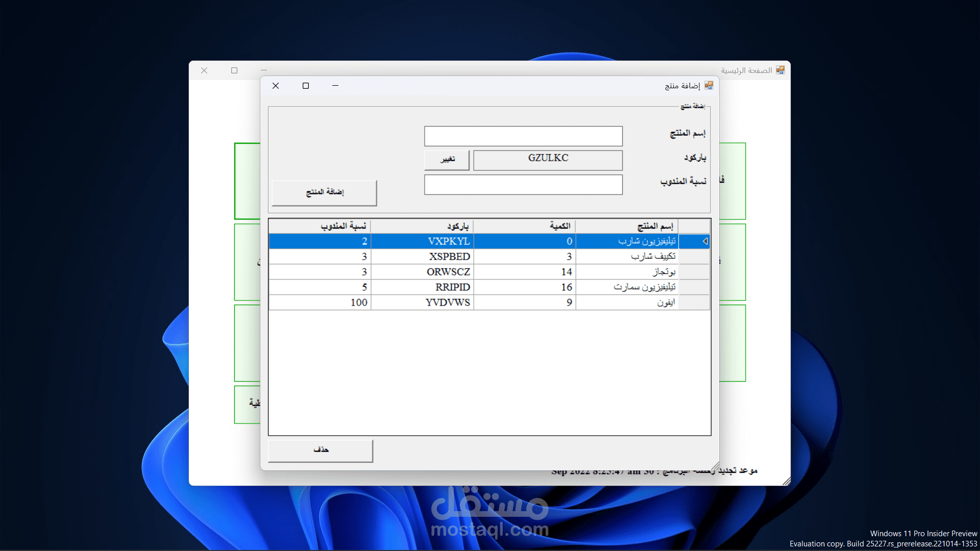Click the Add Product dialog title icon
Screen dimensions: 980x551
tap(708, 85)
